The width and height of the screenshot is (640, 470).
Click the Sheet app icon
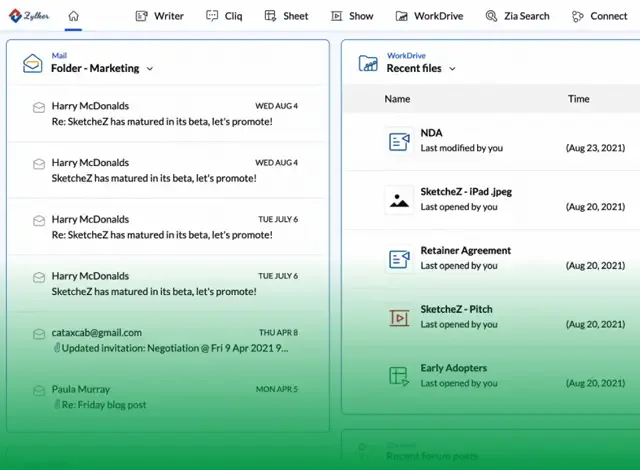[x=270, y=16]
